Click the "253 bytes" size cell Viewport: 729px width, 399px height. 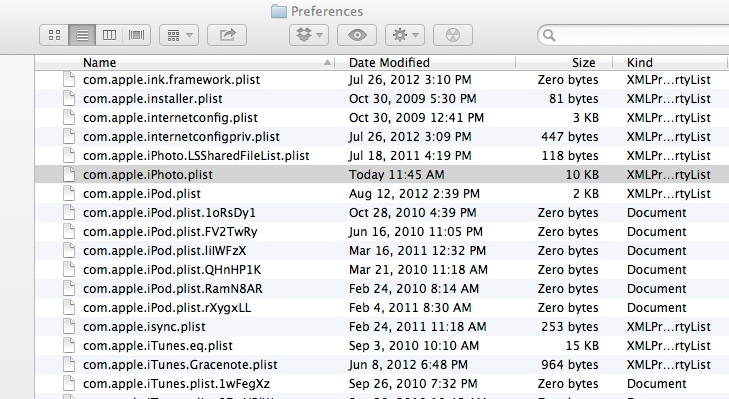(570, 327)
